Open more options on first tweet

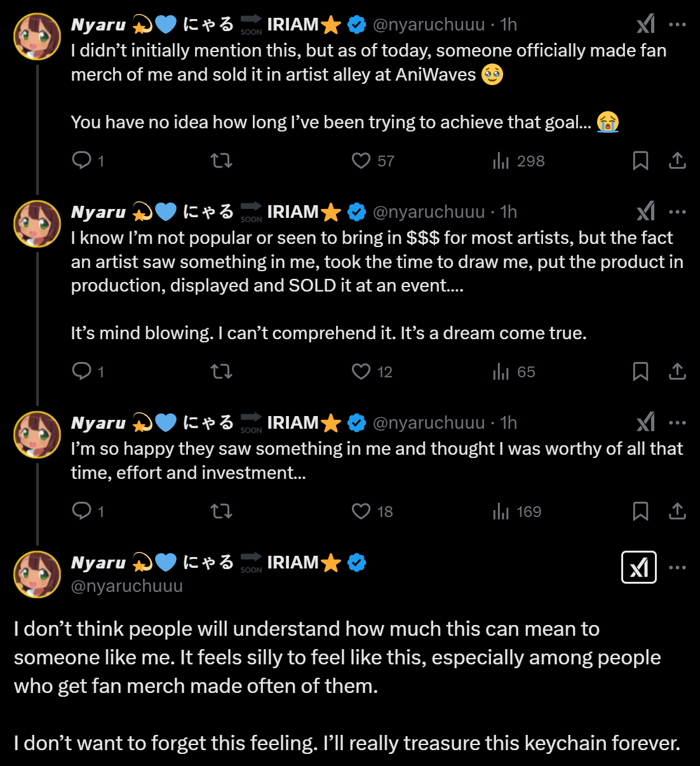coord(677,24)
